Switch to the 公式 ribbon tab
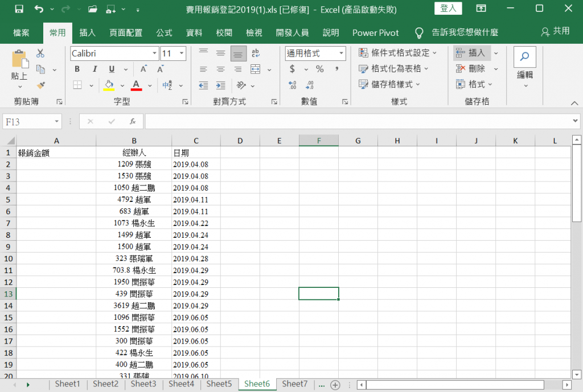Viewport: 583px width, 392px height. point(164,32)
